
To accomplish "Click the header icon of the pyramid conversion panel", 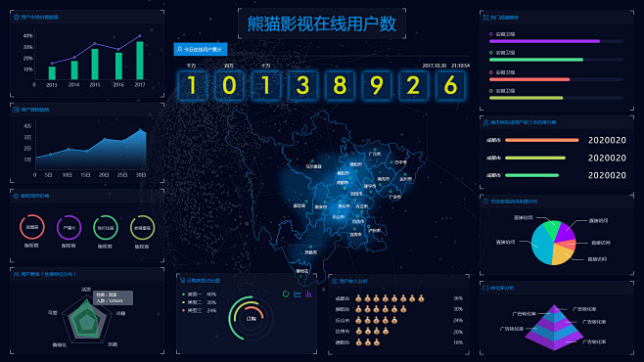I will coord(485,288).
